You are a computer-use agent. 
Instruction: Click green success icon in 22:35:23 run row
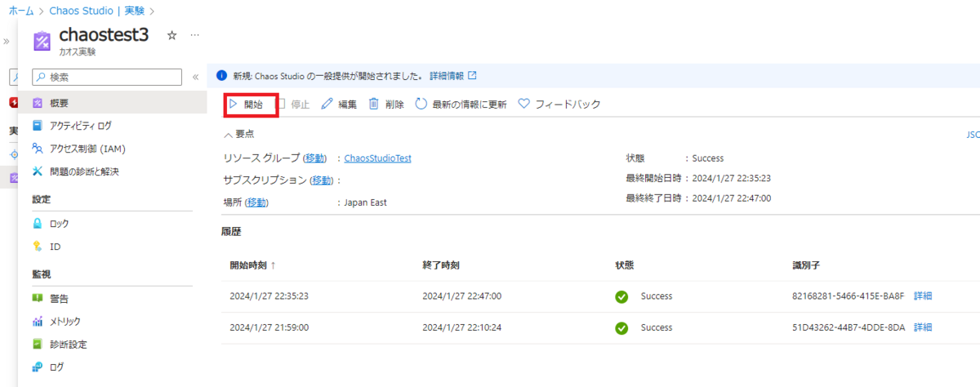pos(621,296)
